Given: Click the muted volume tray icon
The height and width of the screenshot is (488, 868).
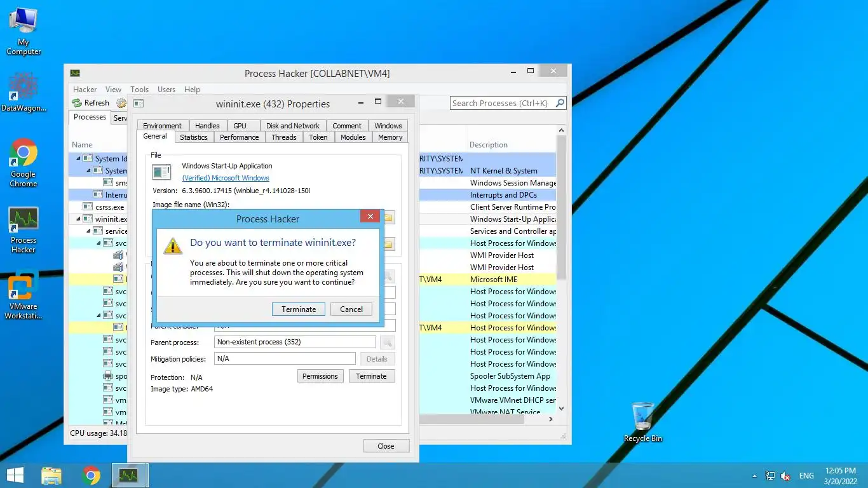Looking at the screenshot, I should (x=785, y=475).
